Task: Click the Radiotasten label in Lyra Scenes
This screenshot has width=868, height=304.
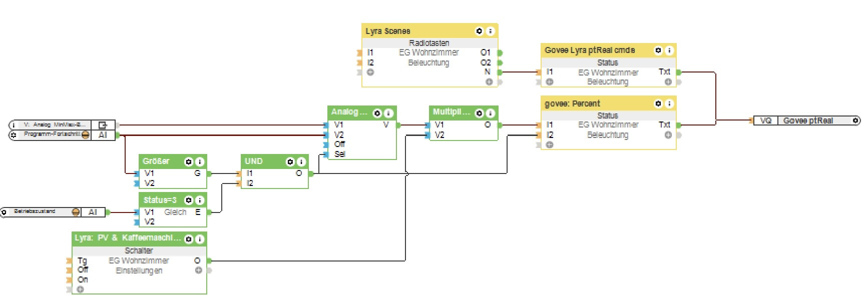Action: tap(429, 43)
